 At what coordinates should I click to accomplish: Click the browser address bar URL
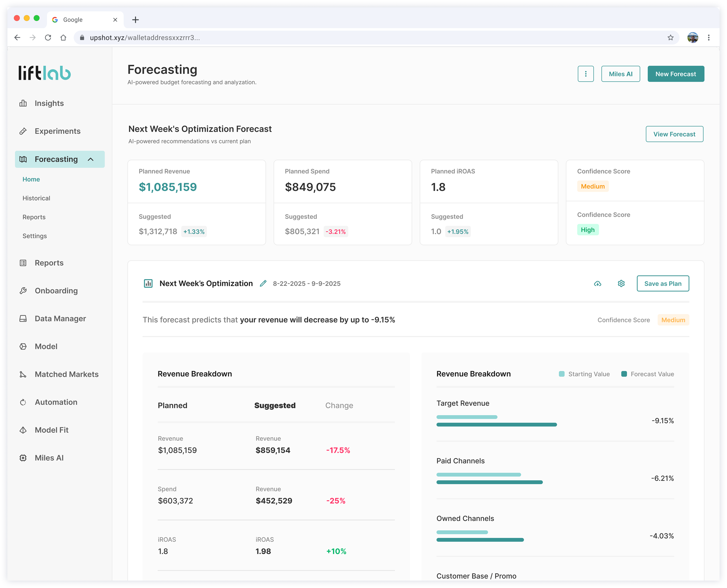(x=145, y=38)
